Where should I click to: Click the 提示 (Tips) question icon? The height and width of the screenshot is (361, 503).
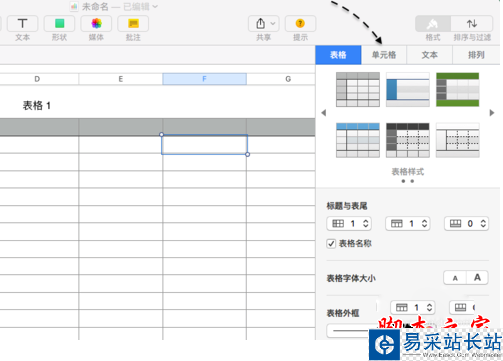300,24
